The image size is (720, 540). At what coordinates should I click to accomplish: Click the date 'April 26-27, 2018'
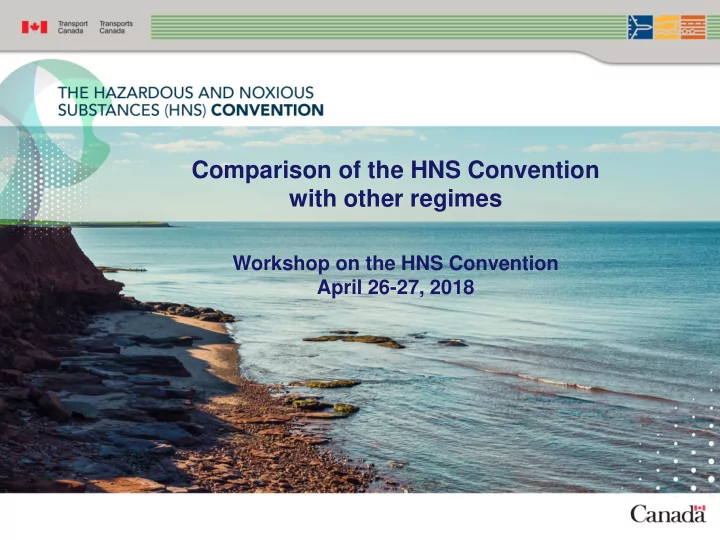[395, 287]
